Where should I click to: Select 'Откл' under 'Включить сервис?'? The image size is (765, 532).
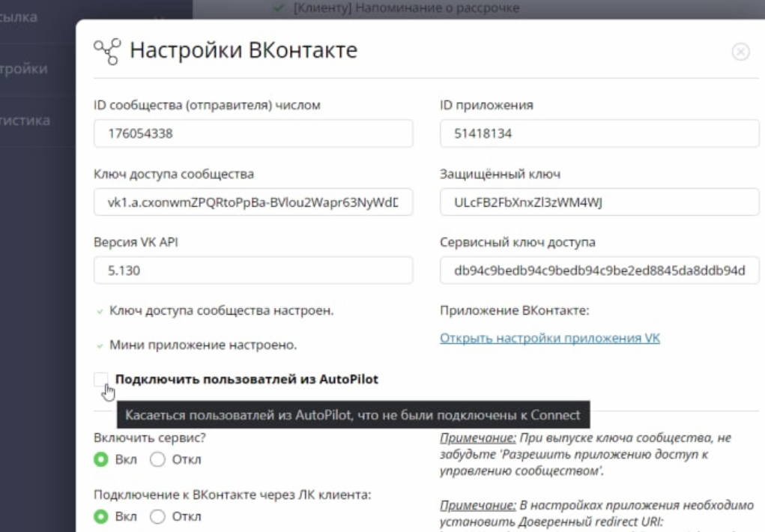coord(157,459)
